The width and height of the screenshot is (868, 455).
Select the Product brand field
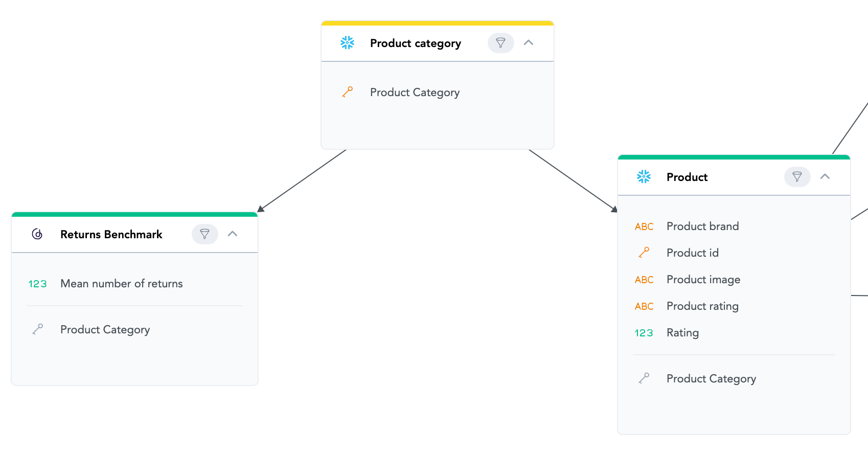point(702,226)
